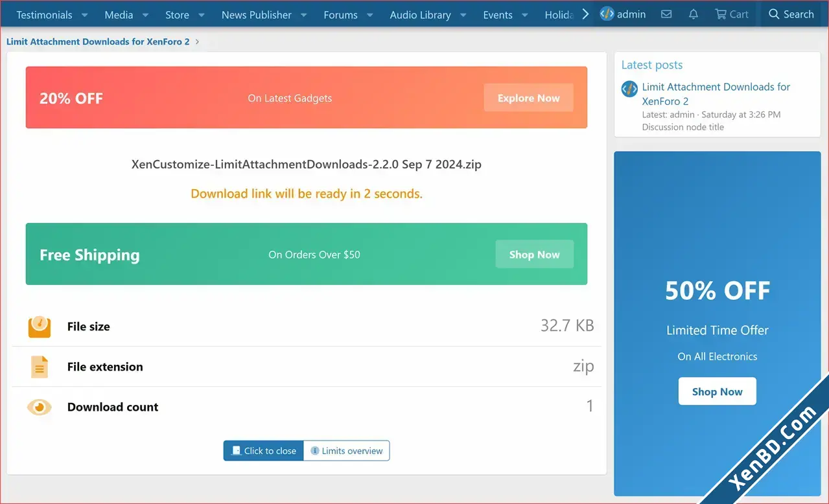Open the Events nav item
Screen dimensions: 829x504
pos(498,14)
